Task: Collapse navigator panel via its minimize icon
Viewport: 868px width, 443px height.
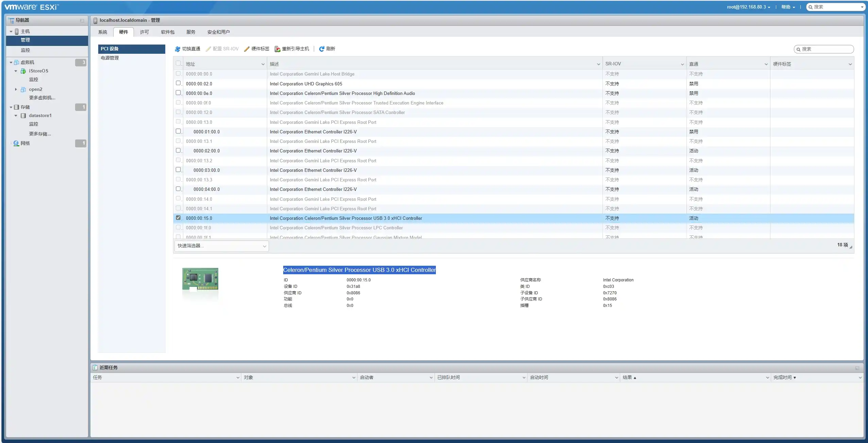Action: click(82, 21)
